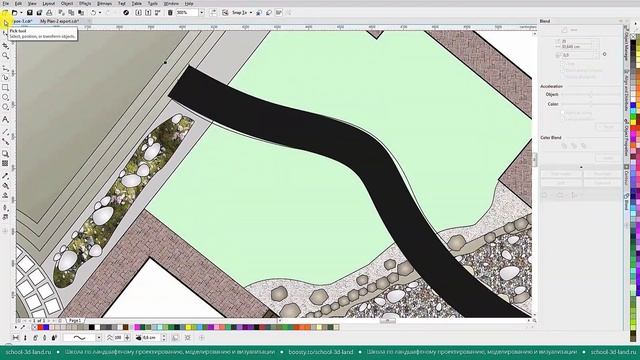Click the Export icon in the standard toolbar
Screen dimensions: 640x360
[x=148, y=13]
